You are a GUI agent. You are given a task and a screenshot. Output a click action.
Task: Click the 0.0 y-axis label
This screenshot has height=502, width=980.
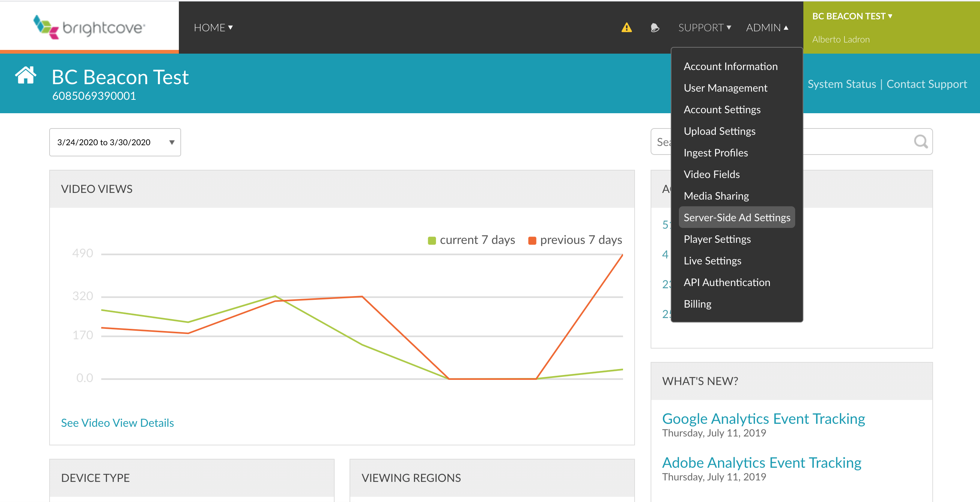pos(85,378)
